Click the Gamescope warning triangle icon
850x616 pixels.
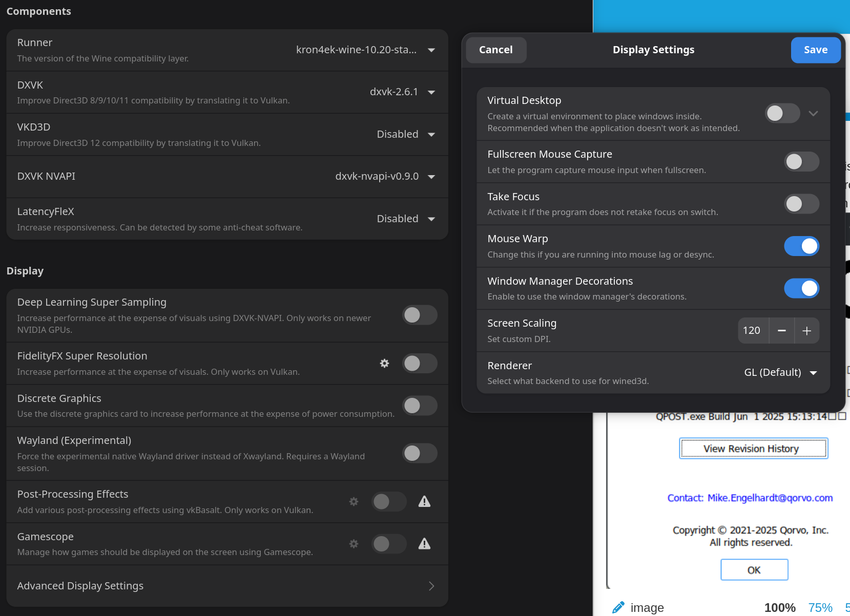[424, 544]
